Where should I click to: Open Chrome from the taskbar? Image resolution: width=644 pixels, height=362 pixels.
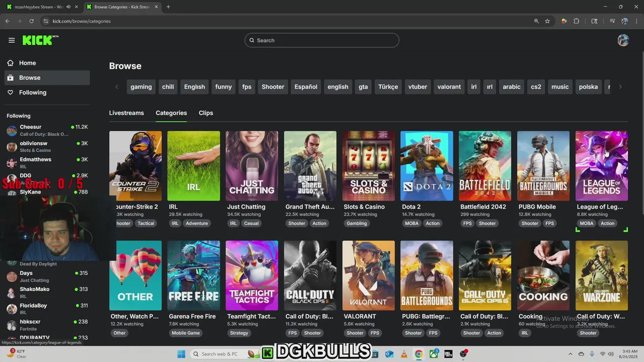pyautogui.click(x=419, y=354)
